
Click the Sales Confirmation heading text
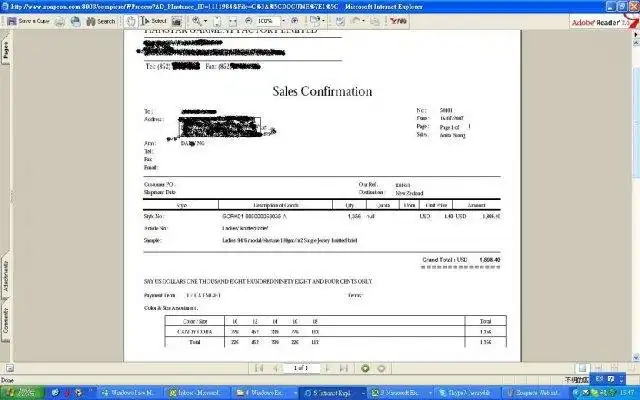[x=322, y=91]
